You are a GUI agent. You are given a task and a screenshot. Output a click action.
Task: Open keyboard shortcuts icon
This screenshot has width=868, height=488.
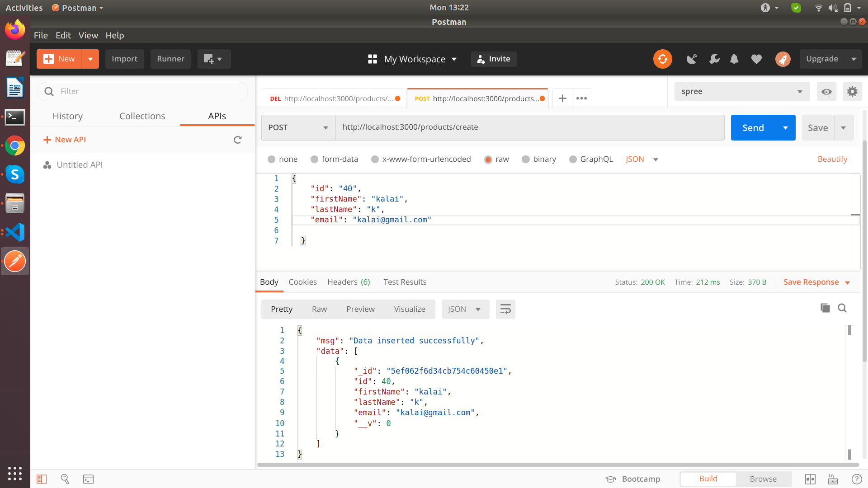(x=833, y=479)
